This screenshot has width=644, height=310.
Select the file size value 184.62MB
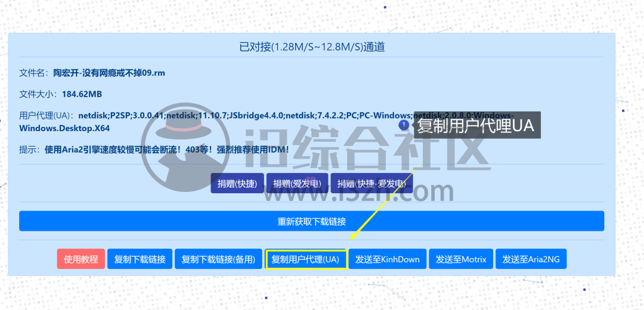coord(82,94)
